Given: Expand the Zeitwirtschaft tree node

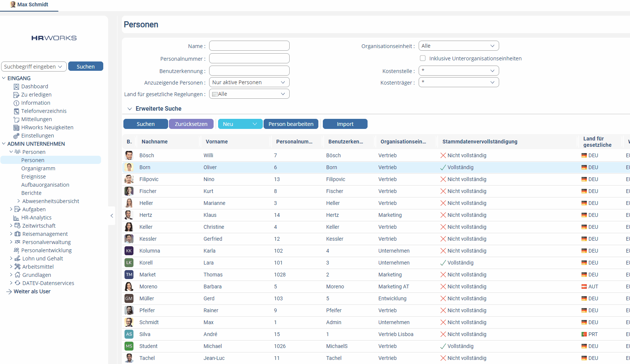Looking at the screenshot, I should pyautogui.click(x=11, y=226).
